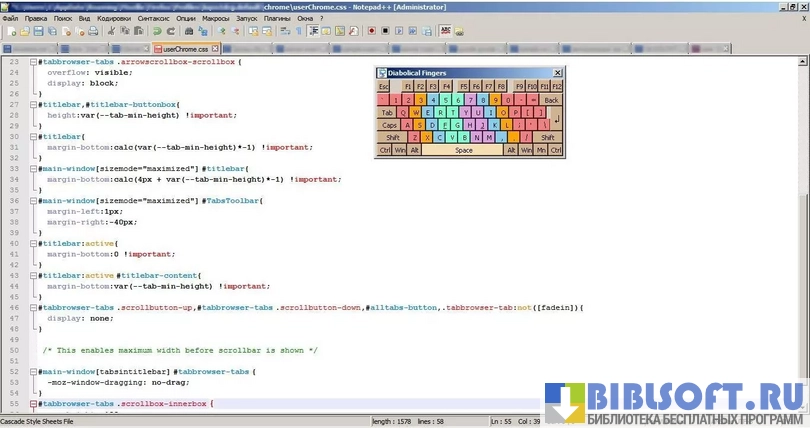
Task: Collapse the #titlebar block at line 30
Action: (x=33, y=136)
